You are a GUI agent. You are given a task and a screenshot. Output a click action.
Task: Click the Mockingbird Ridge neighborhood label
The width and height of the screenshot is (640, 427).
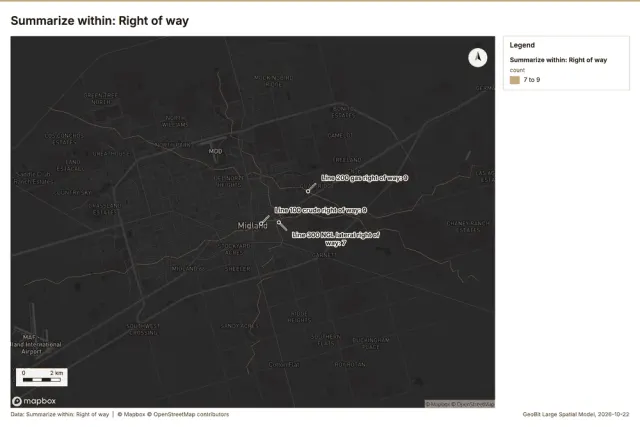click(x=273, y=81)
